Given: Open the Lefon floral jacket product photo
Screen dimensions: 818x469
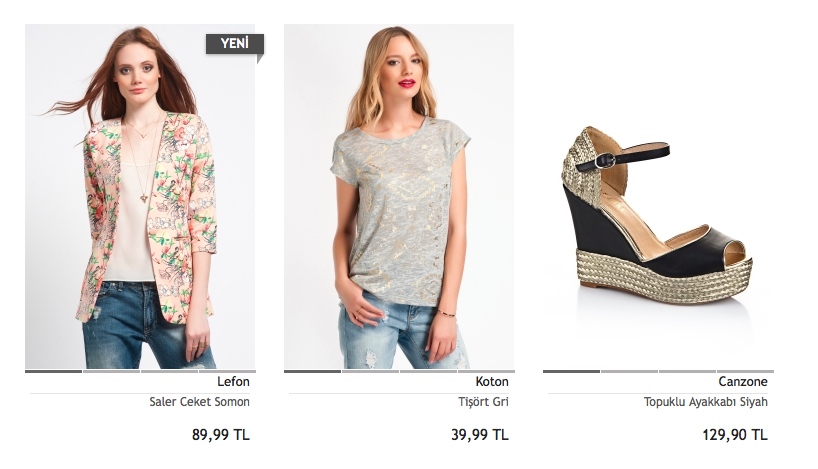Looking at the screenshot, I should pyautogui.click(x=140, y=196).
